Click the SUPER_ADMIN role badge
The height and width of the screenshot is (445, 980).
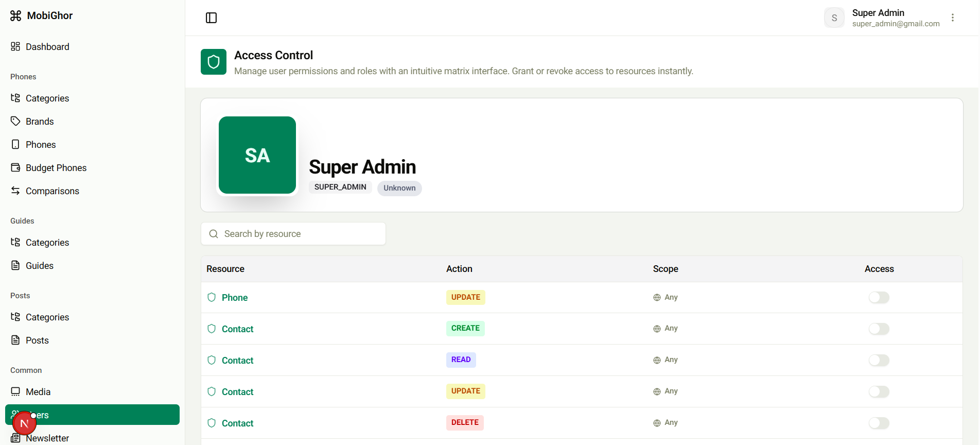[x=340, y=187]
